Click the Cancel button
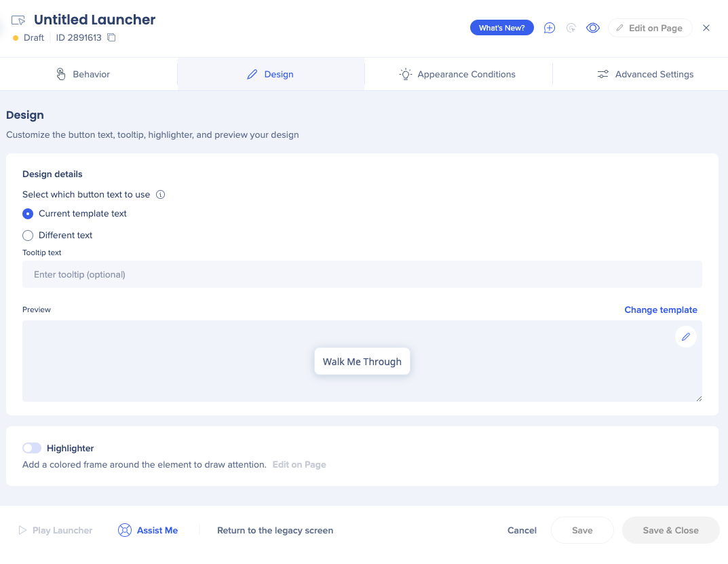This screenshot has width=728, height=564. point(522,531)
